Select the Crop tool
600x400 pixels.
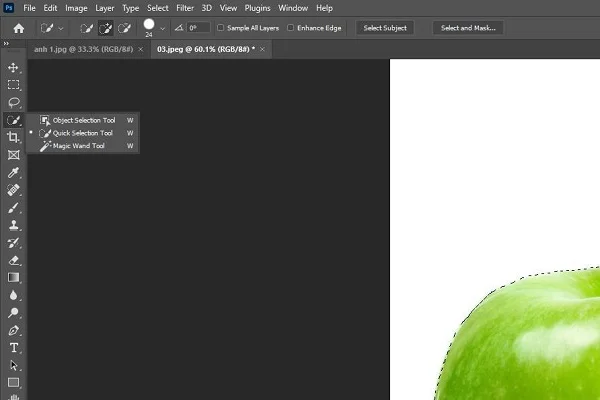coord(14,137)
